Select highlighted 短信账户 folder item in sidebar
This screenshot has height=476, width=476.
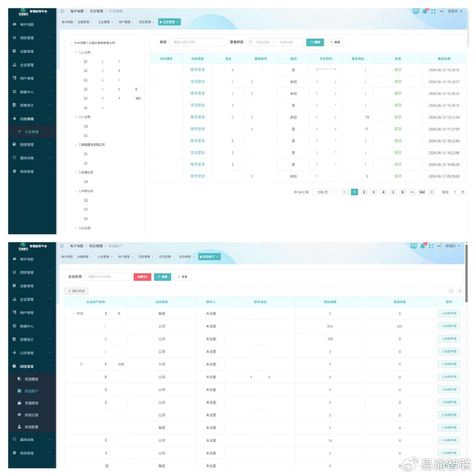(x=31, y=391)
